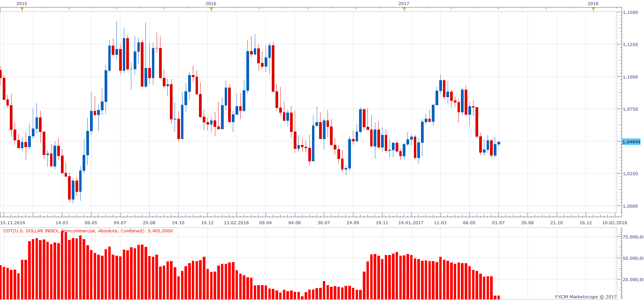Click the 19.11 date label
This screenshot has height=300, width=644.
point(382,223)
